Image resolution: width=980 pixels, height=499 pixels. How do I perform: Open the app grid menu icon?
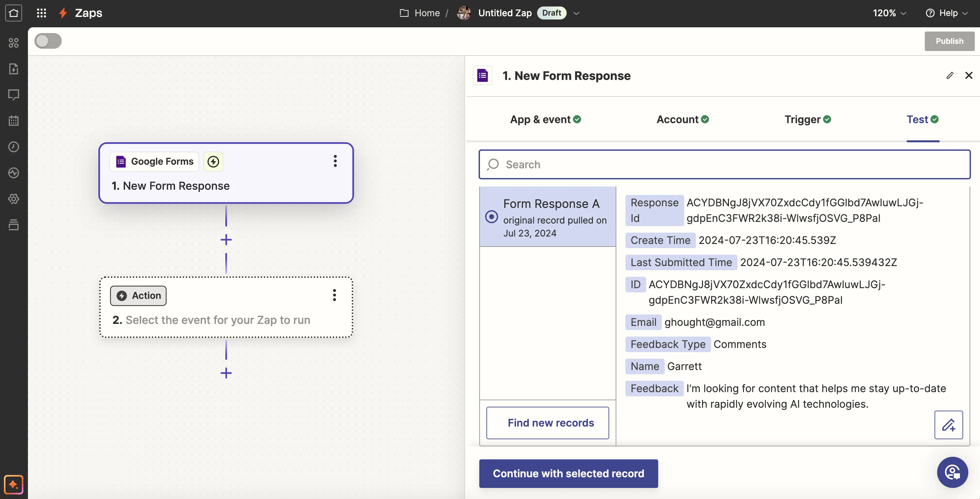(41, 13)
